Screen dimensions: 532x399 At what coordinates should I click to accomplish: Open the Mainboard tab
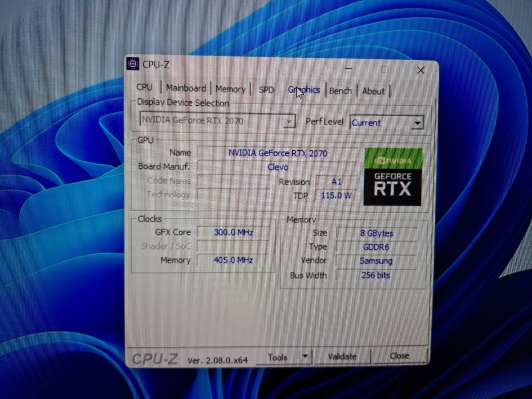[186, 88]
